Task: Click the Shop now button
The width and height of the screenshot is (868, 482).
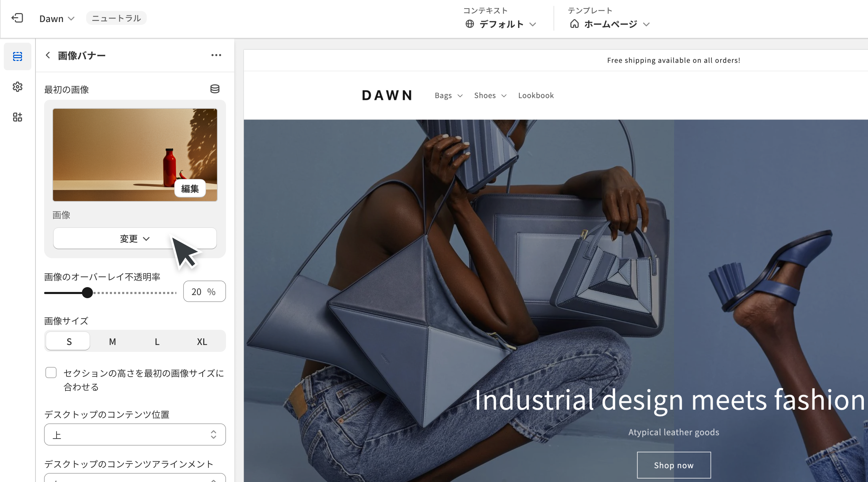Action: (674, 464)
